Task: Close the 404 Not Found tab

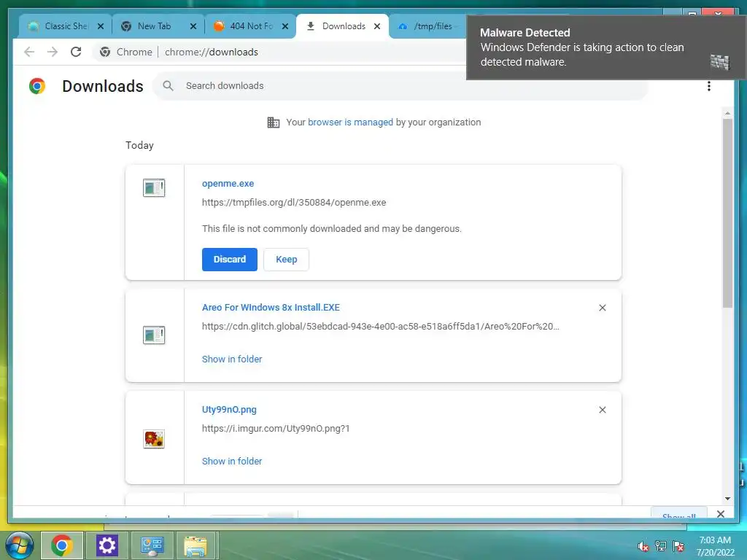Action: coord(285,26)
